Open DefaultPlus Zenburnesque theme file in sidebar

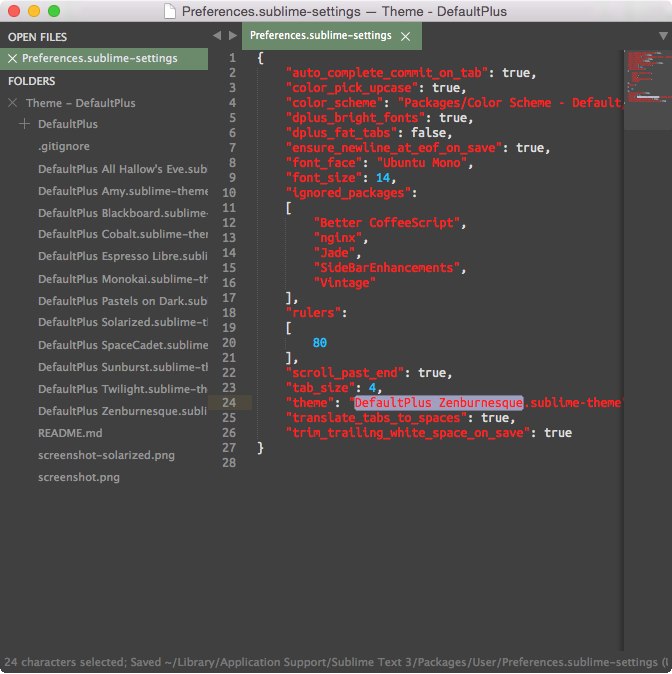[123, 411]
